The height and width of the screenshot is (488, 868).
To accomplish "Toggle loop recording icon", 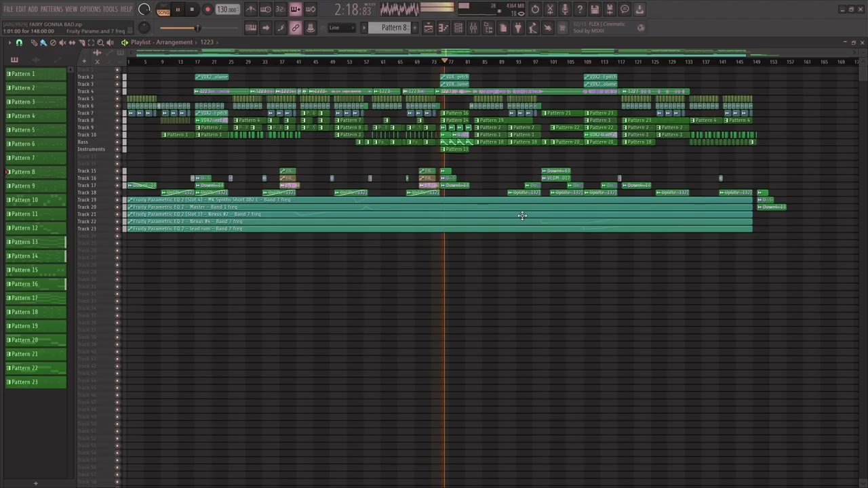I will coord(311,9).
